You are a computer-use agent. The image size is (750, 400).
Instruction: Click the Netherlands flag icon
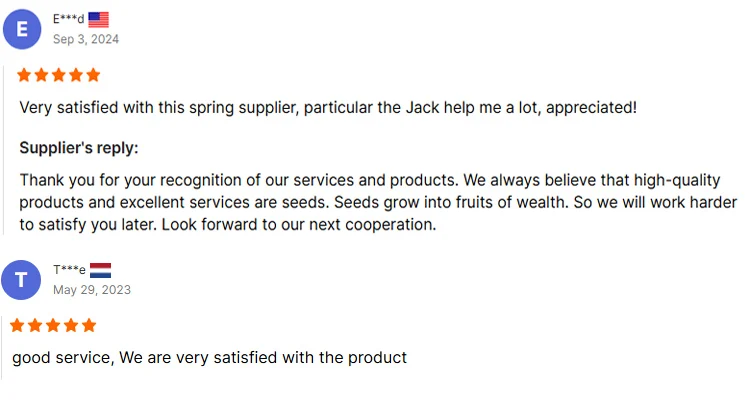pos(100,270)
